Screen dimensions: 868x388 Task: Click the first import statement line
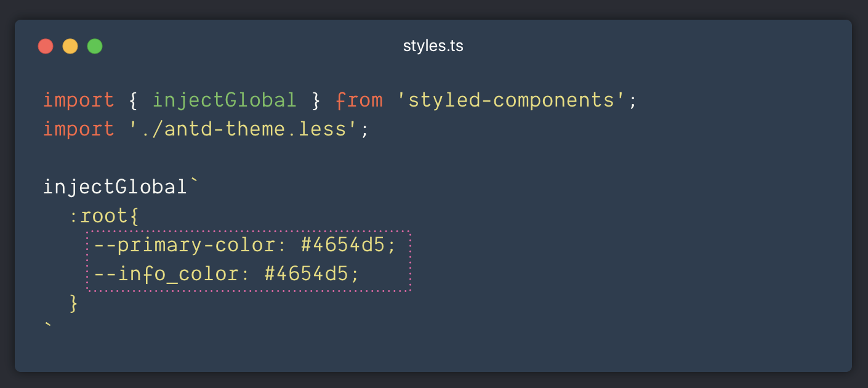(246, 99)
